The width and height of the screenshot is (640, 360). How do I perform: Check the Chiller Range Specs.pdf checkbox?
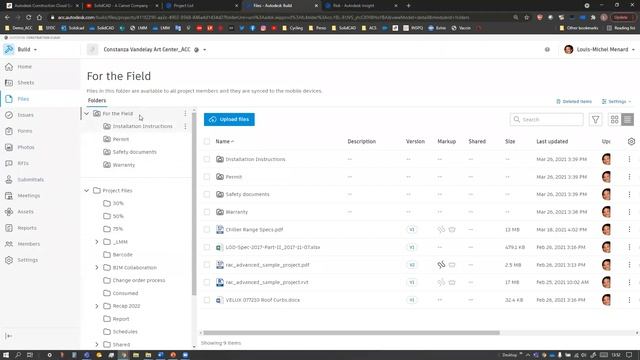click(x=207, y=230)
